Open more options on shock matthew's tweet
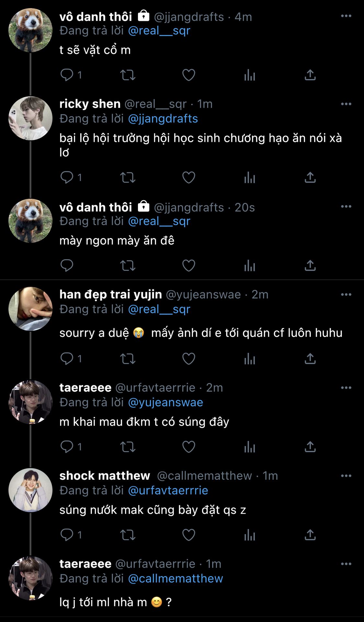Viewport: 364px width, 622px height. (x=346, y=476)
